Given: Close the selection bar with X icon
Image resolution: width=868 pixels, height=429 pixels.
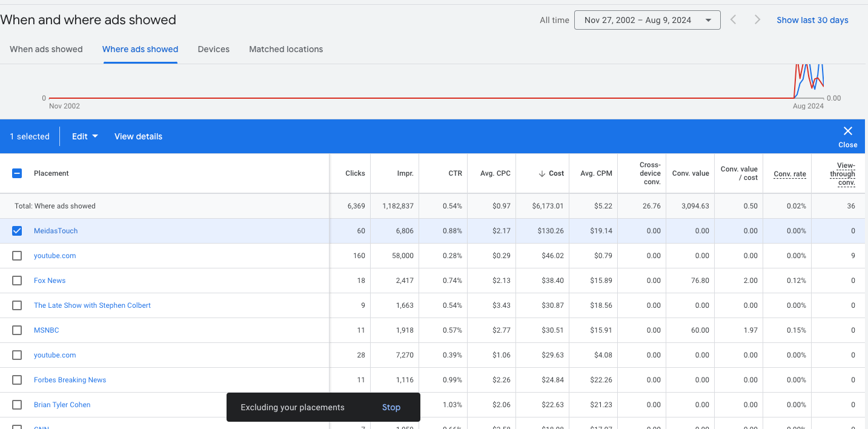Looking at the screenshot, I should (847, 131).
